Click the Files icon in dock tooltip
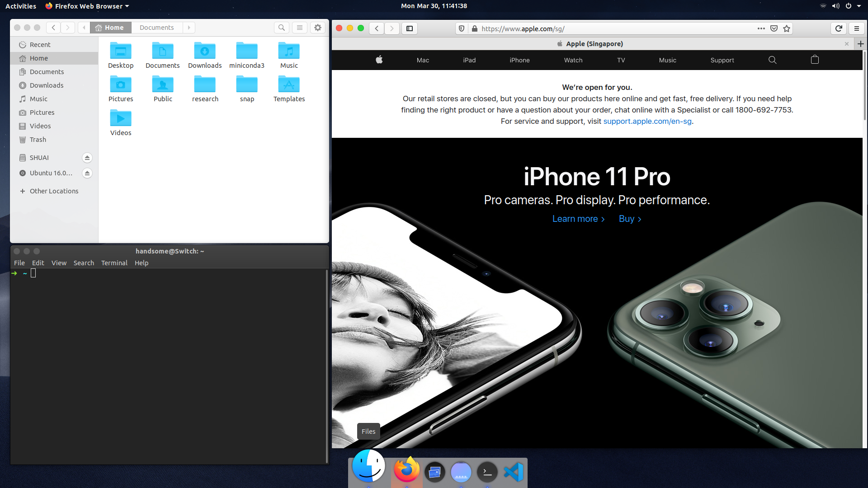The width and height of the screenshot is (868, 488). point(368,431)
